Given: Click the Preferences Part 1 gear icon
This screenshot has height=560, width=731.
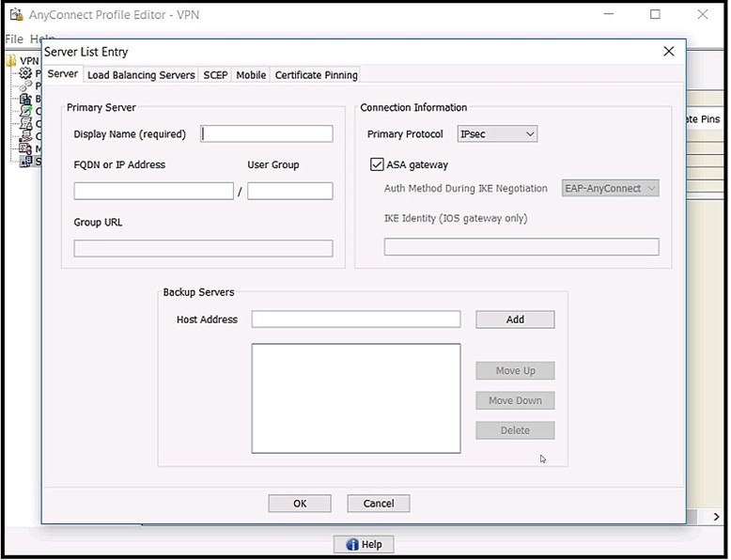Looking at the screenshot, I should coord(25,73).
